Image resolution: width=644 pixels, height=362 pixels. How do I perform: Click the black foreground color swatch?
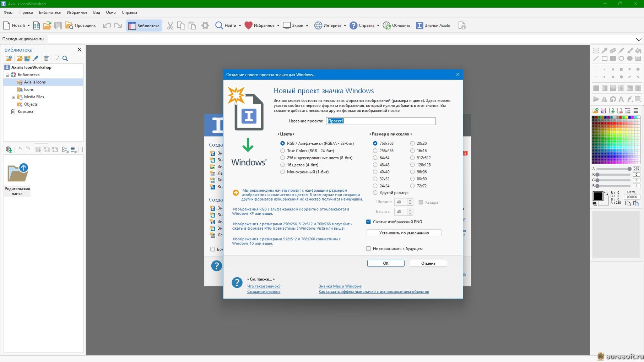pyautogui.click(x=598, y=196)
